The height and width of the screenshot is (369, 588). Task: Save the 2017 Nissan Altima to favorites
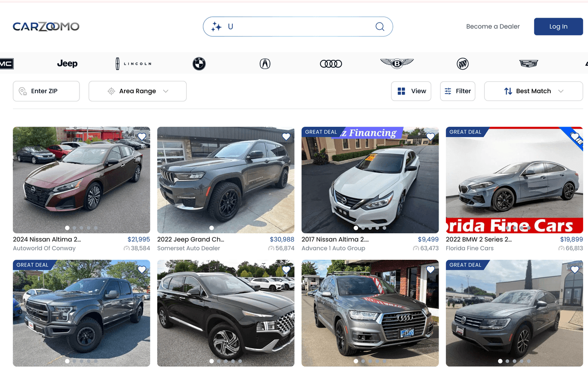[430, 137]
